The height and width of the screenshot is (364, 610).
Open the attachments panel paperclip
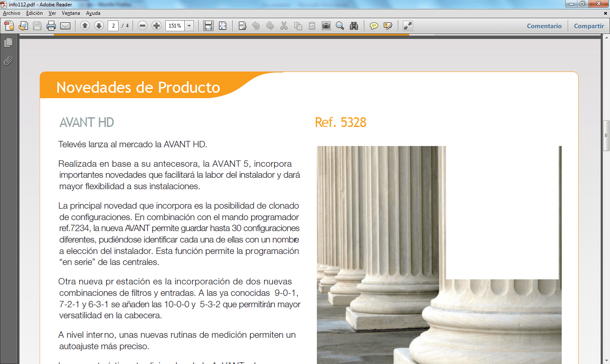(x=8, y=61)
